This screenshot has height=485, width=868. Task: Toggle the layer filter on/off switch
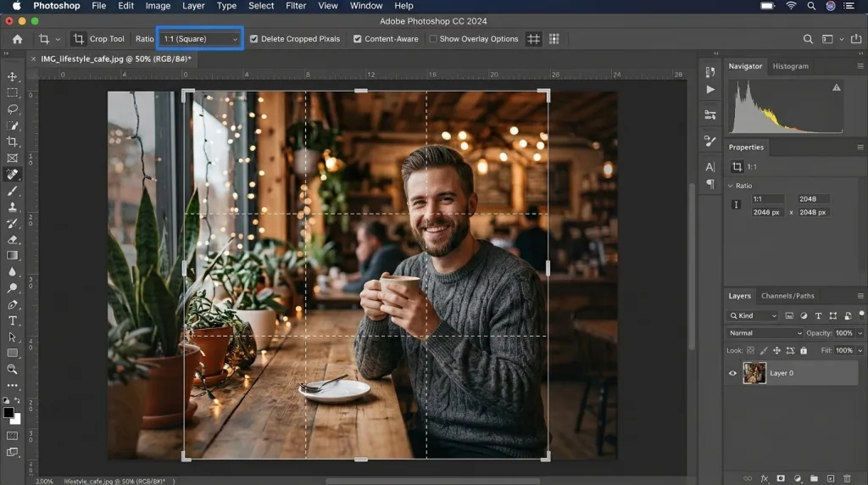click(x=861, y=315)
